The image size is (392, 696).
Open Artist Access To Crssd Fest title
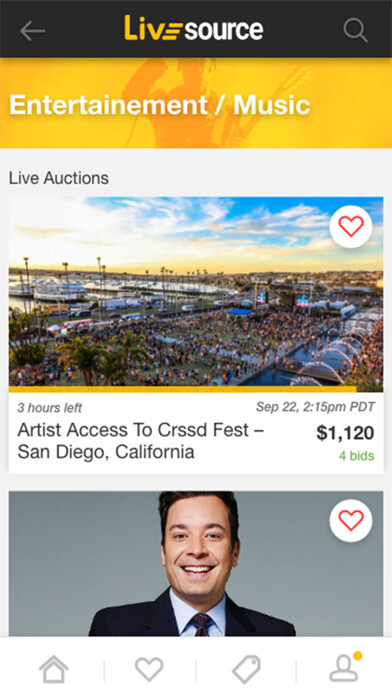[x=141, y=441]
